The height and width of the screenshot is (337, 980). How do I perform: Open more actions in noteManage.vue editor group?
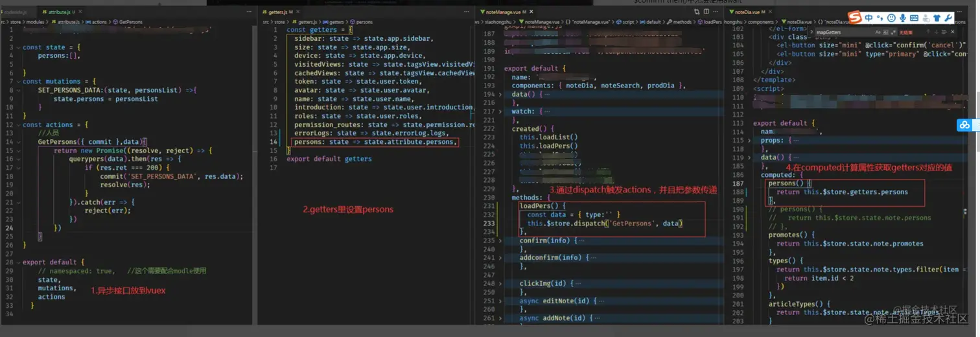pos(716,12)
